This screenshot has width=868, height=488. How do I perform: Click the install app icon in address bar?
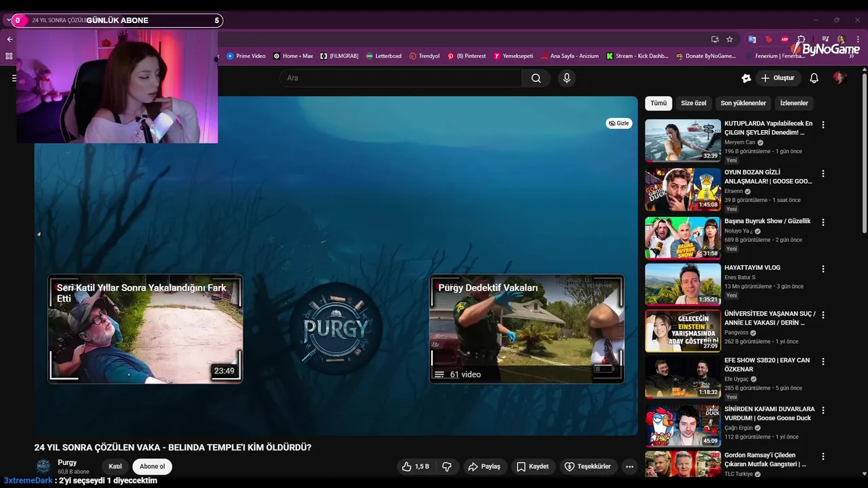tap(715, 39)
